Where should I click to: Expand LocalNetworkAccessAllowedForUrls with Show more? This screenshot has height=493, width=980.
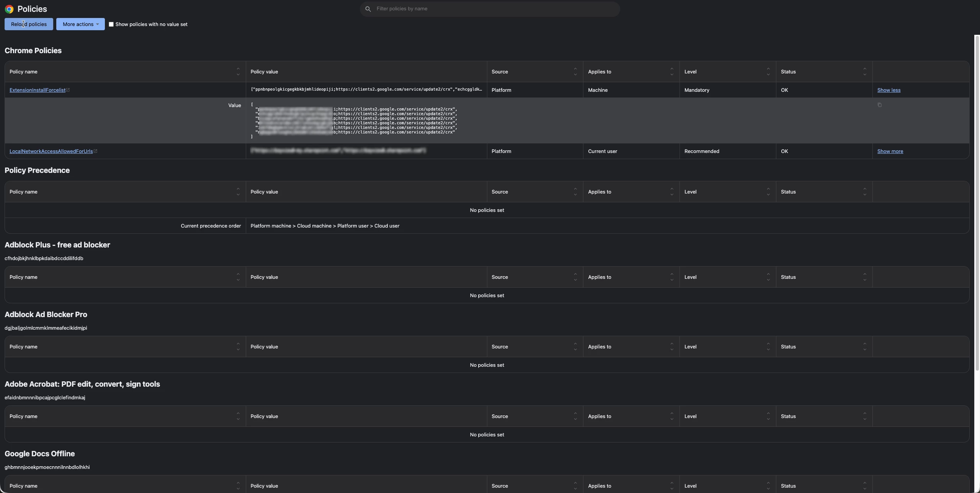click(890, 151)
